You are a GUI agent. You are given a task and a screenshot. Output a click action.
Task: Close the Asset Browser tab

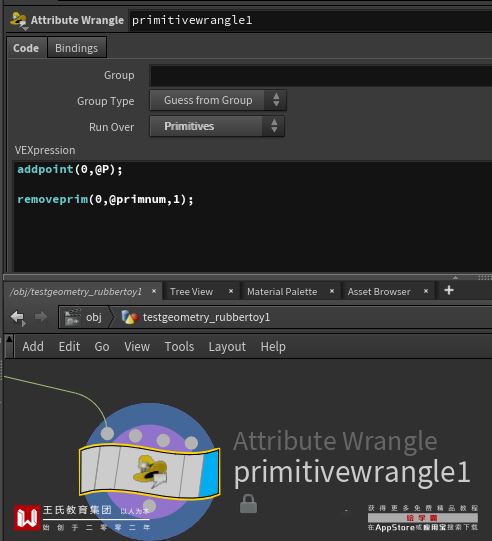pyautogui.click(x=426, y=292)
